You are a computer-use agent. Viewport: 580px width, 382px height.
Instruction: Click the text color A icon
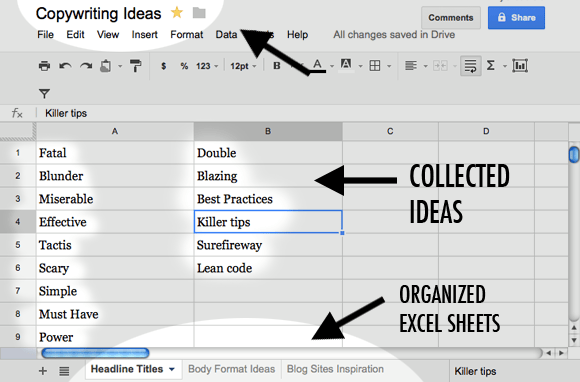pyautogui.click(x=317, y=65)
